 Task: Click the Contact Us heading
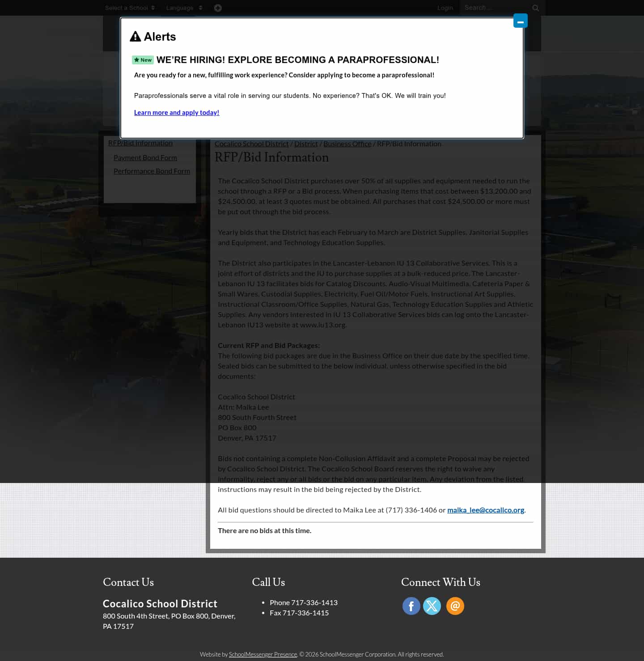[128, 582]
